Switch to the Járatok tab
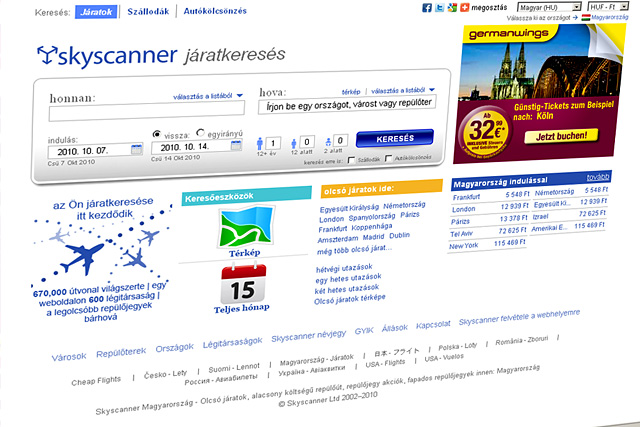This screenshot has height=427, width=640. 96,12
